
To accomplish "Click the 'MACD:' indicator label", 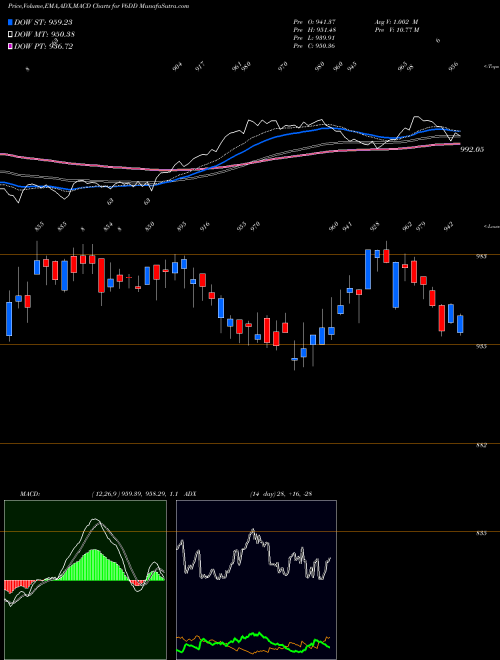I will [x=30, y=493].
